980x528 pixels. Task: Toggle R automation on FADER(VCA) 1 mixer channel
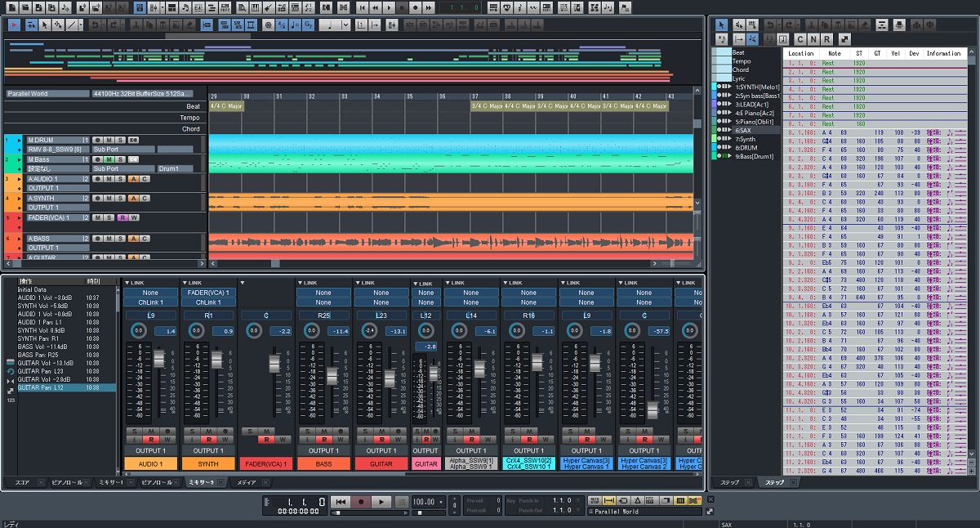tap(266, 440)
